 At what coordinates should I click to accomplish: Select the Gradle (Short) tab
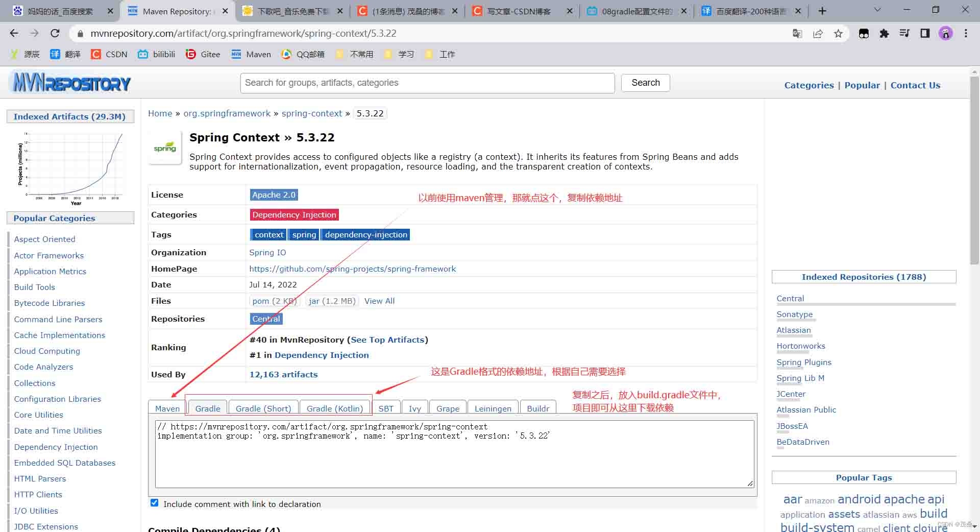click(x=263, y=408)
